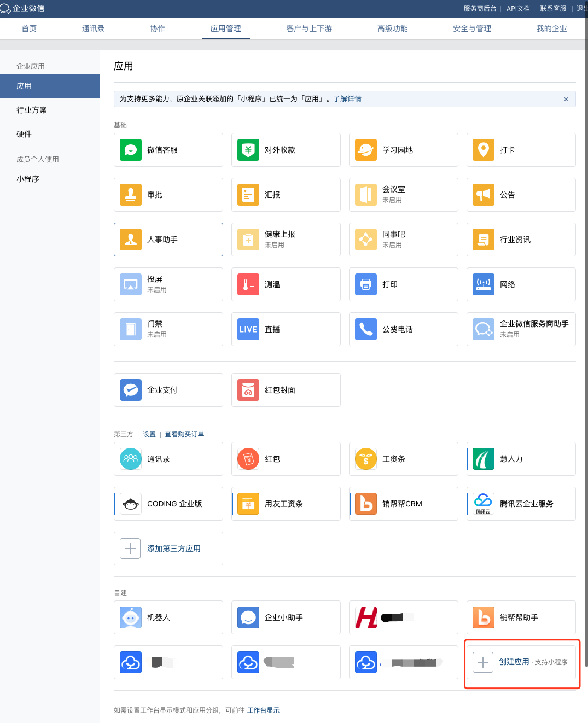
Task: Open the 审批 approval stamp icon
Action: tap(131, 195)
